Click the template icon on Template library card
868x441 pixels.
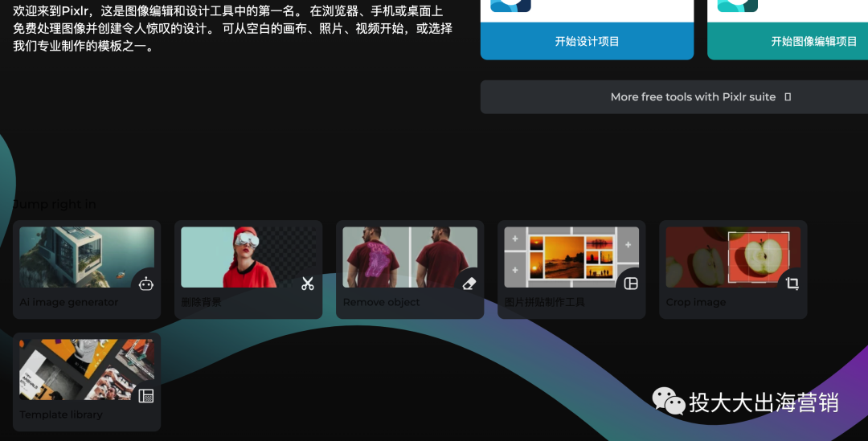coord(146,396)
